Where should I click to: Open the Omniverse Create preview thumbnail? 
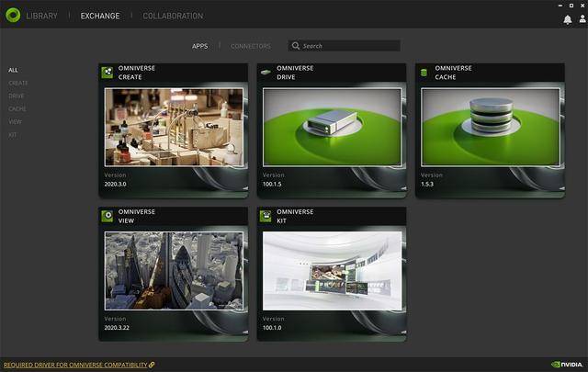(174, 127)
